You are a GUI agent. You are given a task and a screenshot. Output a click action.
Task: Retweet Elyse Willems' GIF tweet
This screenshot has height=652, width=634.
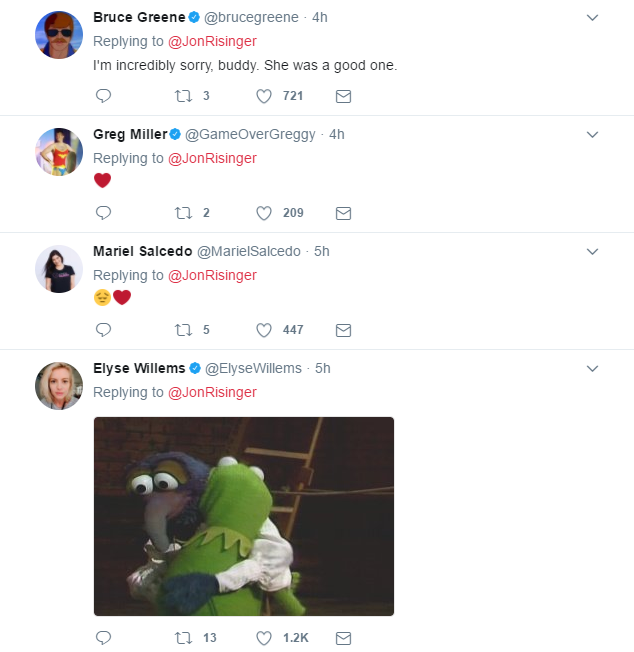[182, 638]
